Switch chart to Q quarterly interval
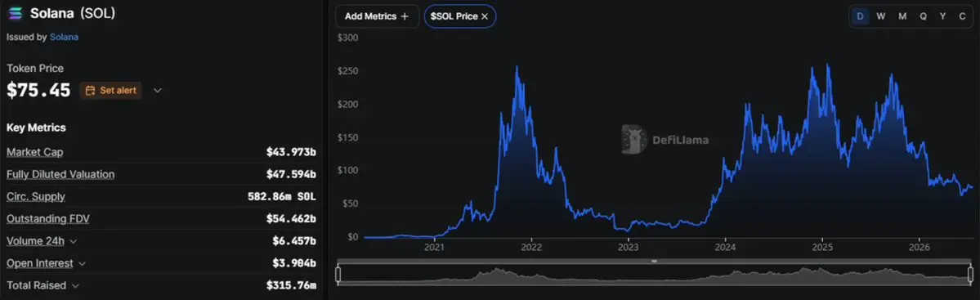Image resolution: width=980 pixels, height=300 pixels. point(923,16)
